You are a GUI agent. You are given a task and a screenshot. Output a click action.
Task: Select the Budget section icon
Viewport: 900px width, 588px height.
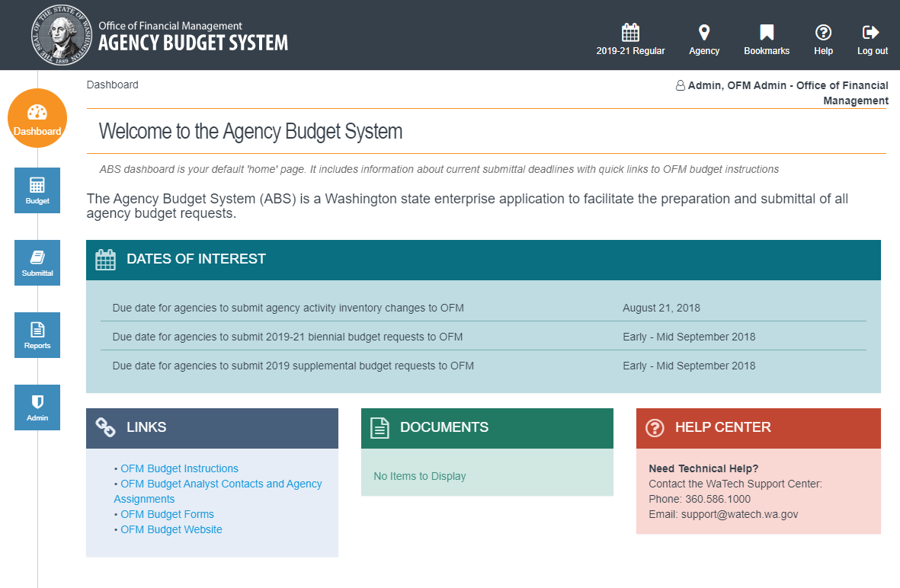coord(37,190)
